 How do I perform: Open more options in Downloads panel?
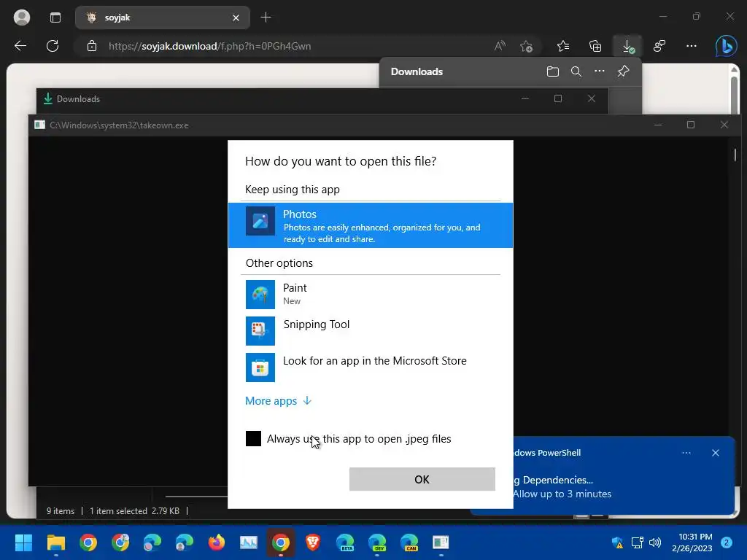click(600, 71)
